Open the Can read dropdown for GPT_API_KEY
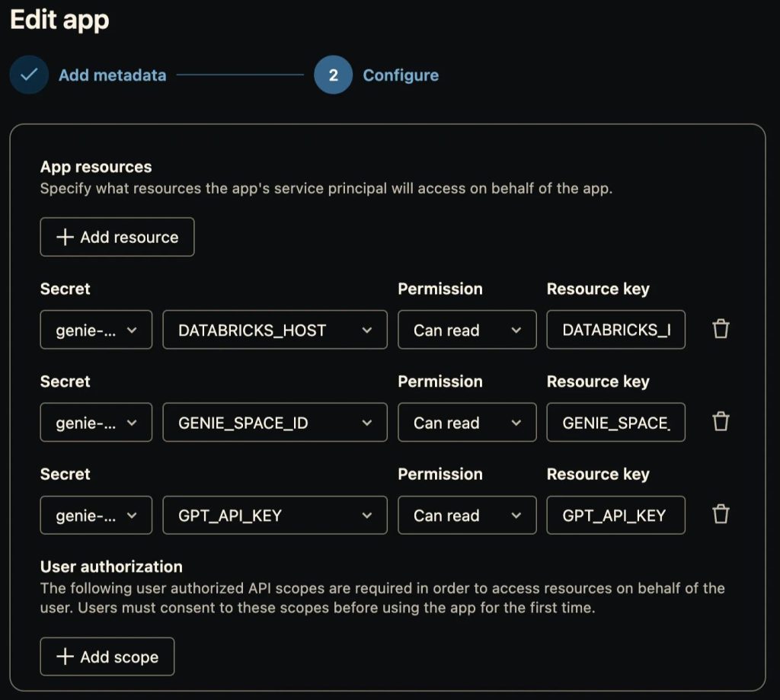 [466, 515]
